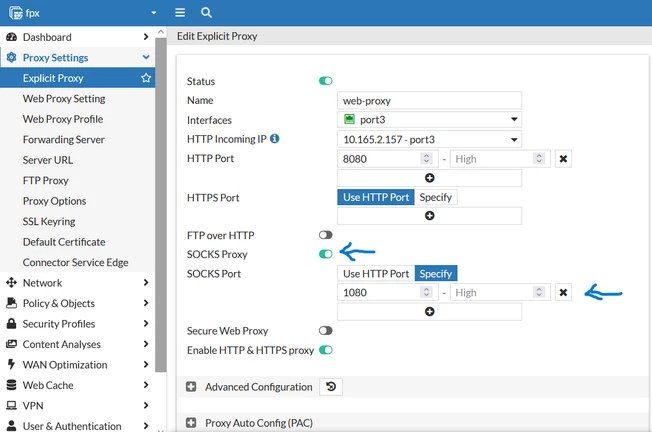Expand the Dashboard chevron

pyautogui.click(x=146, y=37)
